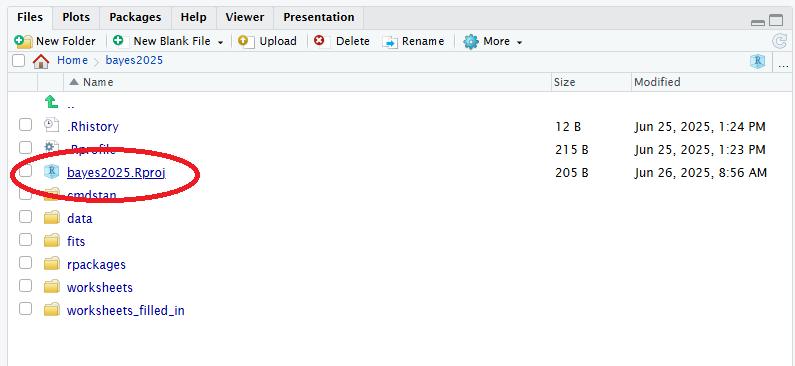Check the data folder checkbox
Image resolution: width=795 pixels, height=366 pixels.
tap(25, 217)
